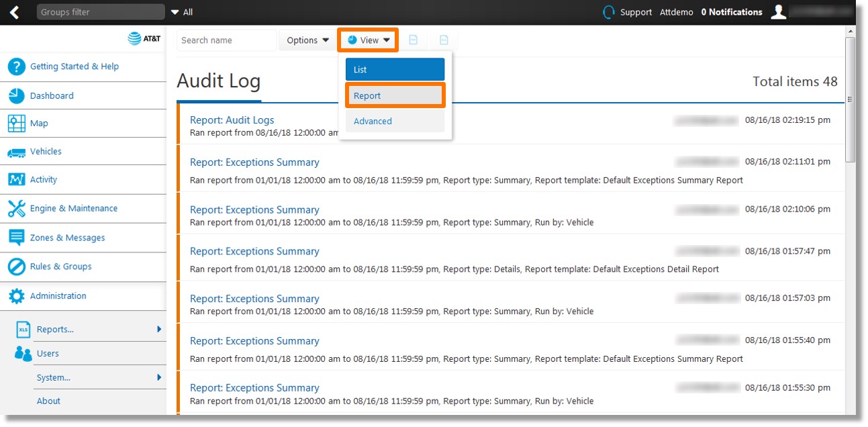The width and height of the screenshot is (868, 427).
Task: Open Exceptions Summary entry at 02:11:01 pm
Action: click(x=254, y=162)
